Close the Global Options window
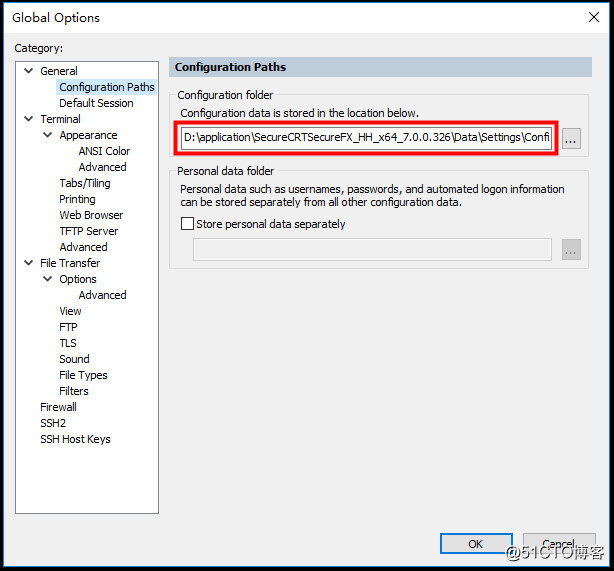Viewport: 614px width, 571px height. [594, 17]
